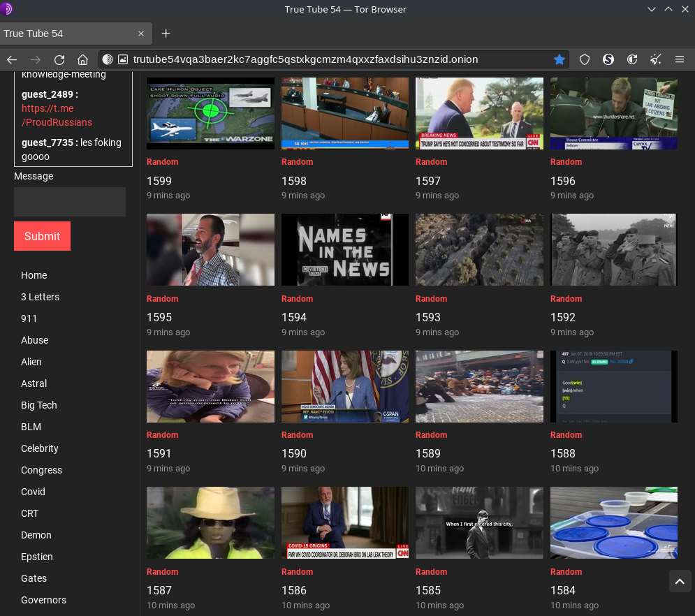695x616 pixels.
Task: Click Random label above video 1592
Action: point(566,299)
